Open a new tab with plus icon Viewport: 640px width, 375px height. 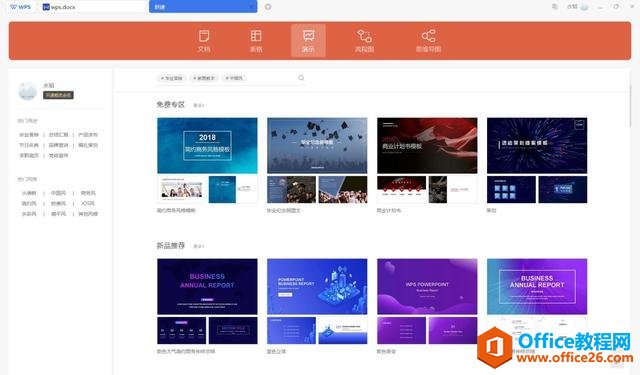point(268,7)
